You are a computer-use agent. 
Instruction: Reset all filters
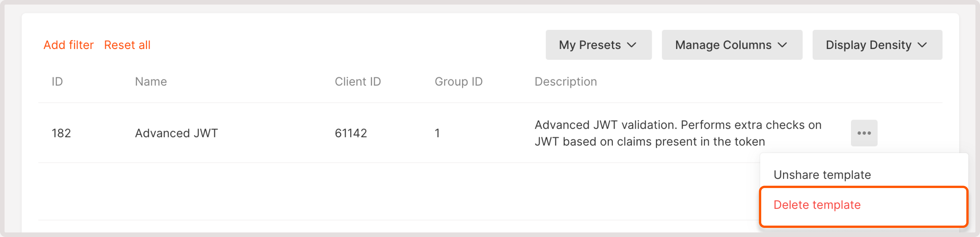click(x=127, y=45)
